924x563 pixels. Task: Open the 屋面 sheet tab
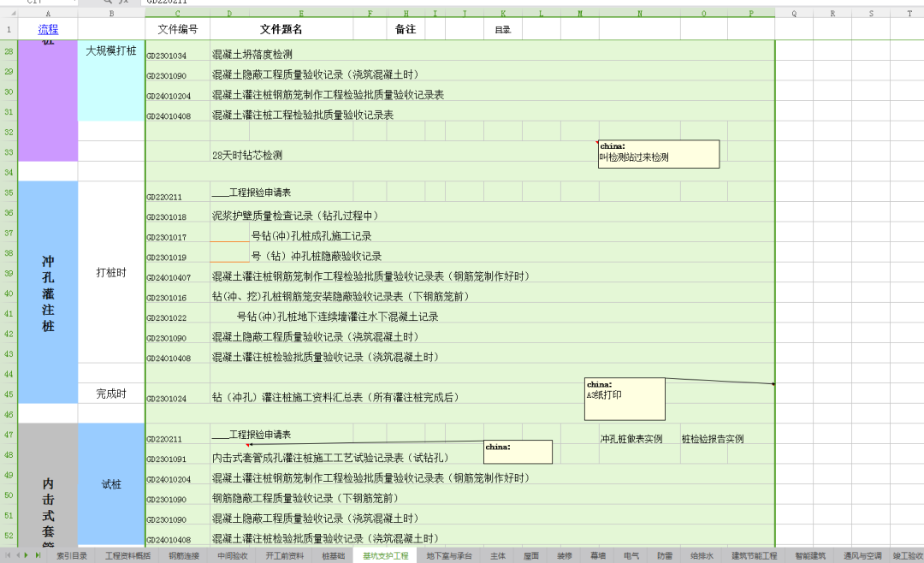531,556
